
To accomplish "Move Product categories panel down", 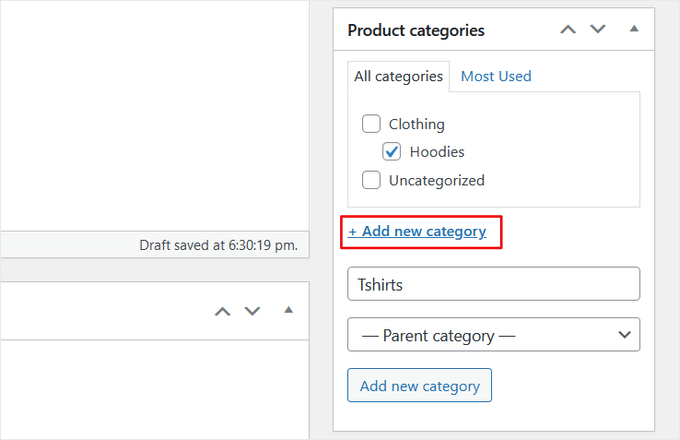I will (x=598, y=30).
